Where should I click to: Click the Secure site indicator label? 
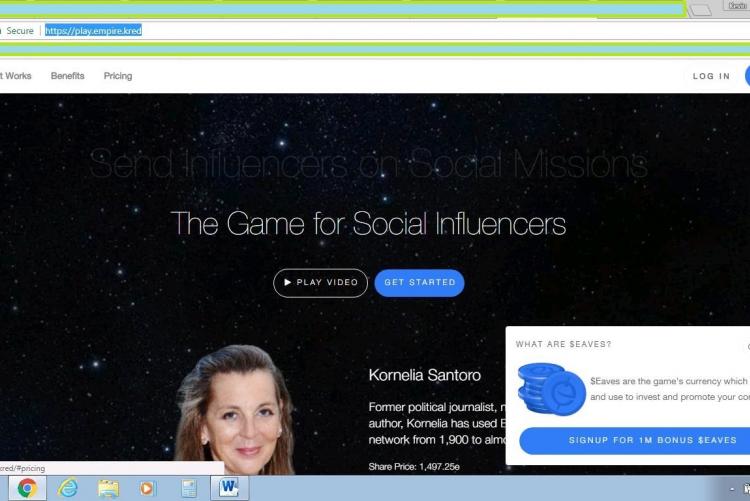pyautogui.click(x=21, y=31)
